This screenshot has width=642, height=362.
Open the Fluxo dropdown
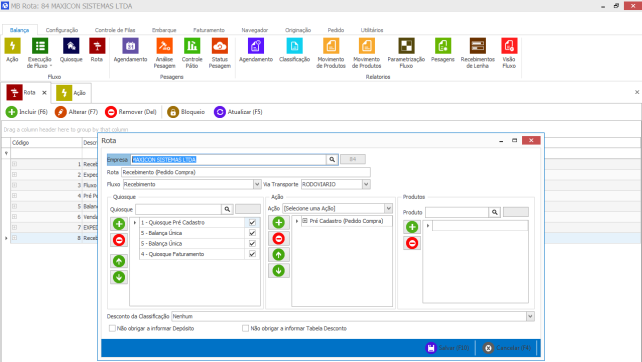coord(257,184)
